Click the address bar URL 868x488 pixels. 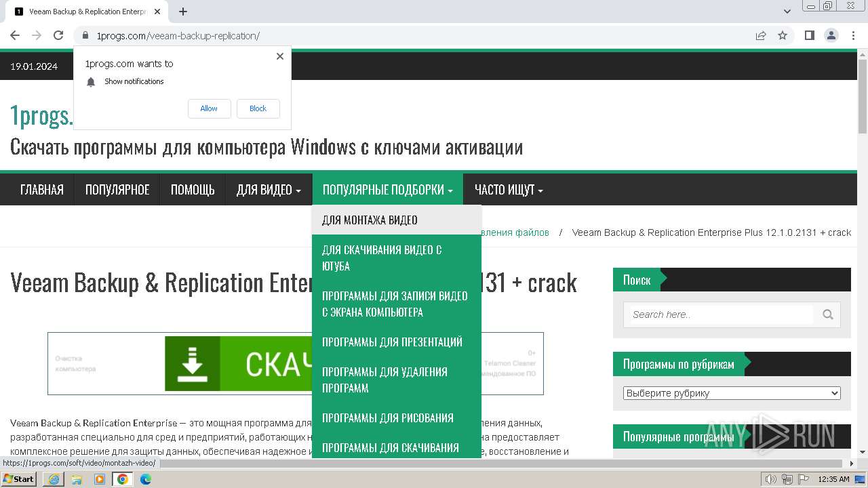click(178, 36)
